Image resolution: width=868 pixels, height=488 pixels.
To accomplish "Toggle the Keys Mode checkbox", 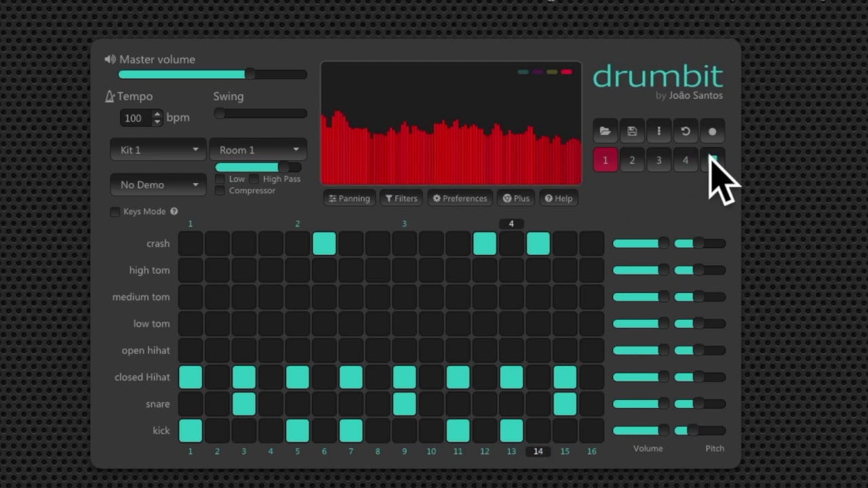I will point(115,211).
